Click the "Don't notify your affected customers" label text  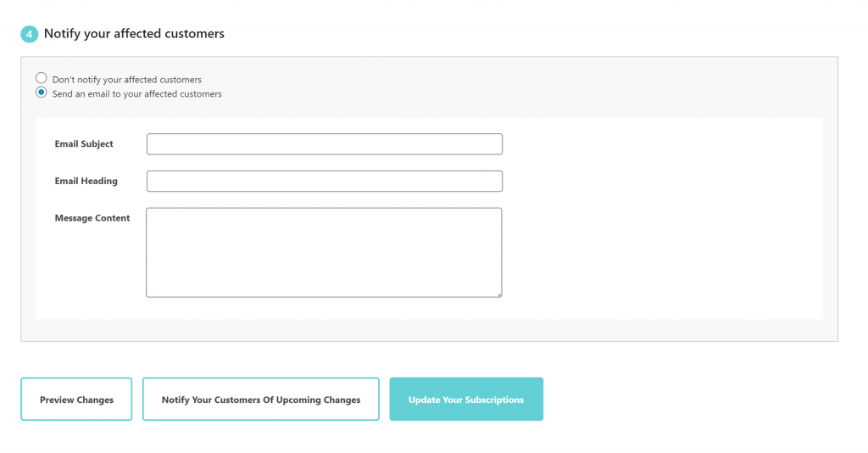(127, 80)
